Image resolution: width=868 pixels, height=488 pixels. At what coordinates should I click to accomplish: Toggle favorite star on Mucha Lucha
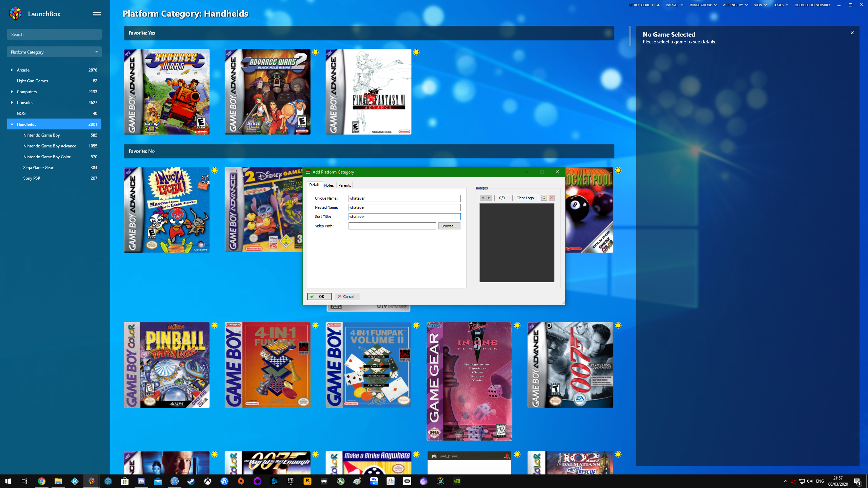pyautogui.click(x=215, y=170)
